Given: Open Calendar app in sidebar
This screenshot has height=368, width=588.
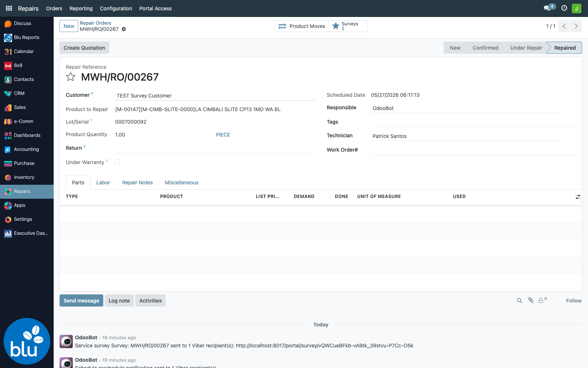Looking at the screenshot, I should (x=27, y=52).
